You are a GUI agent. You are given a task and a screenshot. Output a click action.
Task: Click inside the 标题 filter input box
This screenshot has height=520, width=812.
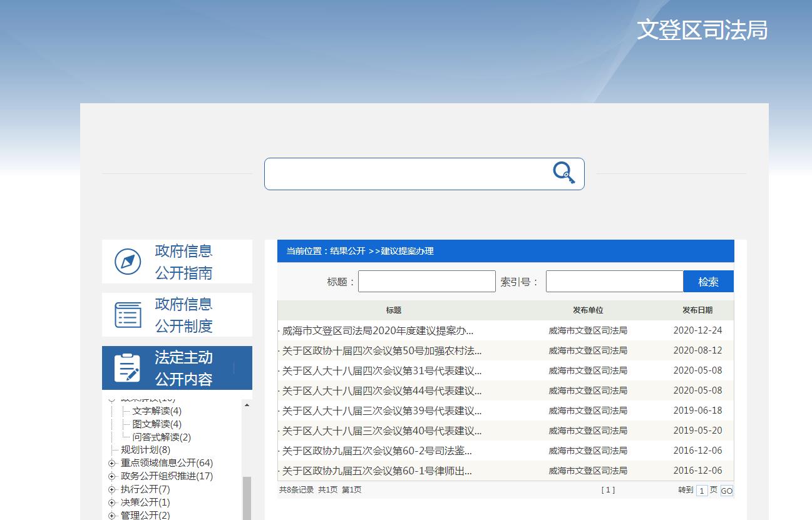426,281
